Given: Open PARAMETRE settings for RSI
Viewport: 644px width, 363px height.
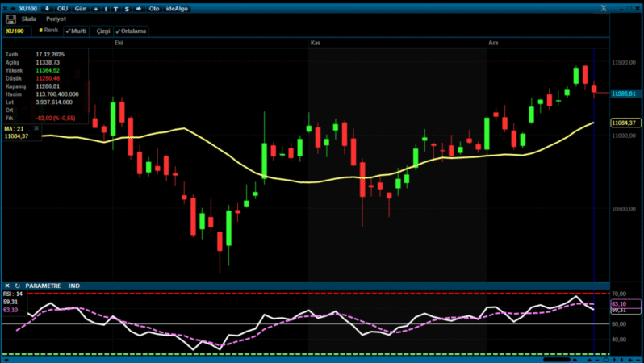Looking at the screenshot, I should (x=43, y=286).
